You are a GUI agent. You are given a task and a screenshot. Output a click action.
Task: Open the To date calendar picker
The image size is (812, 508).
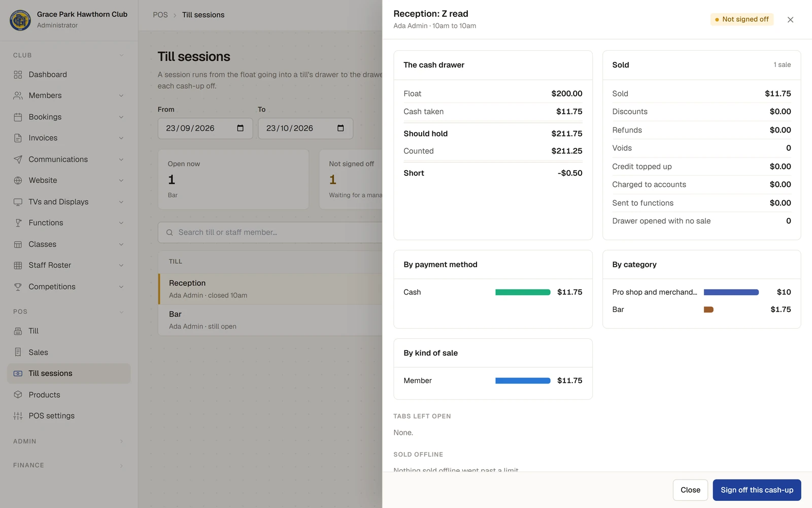tap(341, 128)
